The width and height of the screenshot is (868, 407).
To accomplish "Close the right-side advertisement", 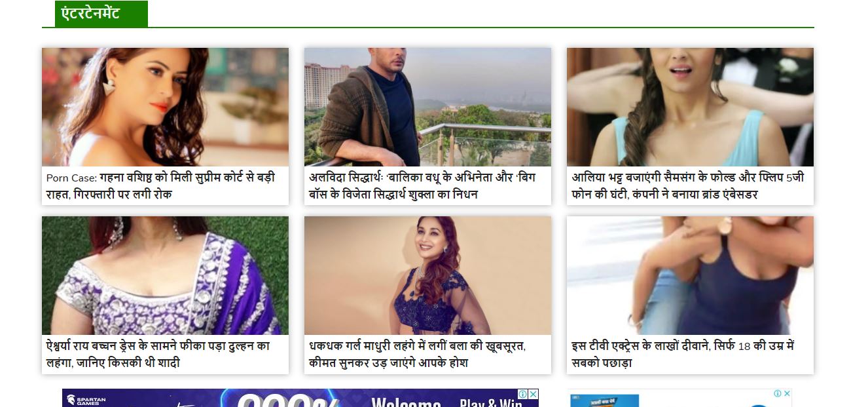I will coord(787,393).
